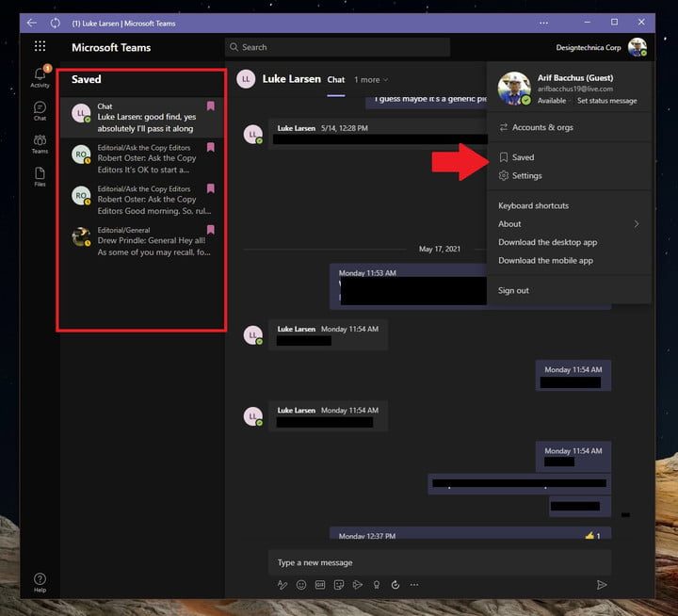Switch to the Chat tab
The width and height of the screenshot is (678, 616).
(x=336, y=80)
